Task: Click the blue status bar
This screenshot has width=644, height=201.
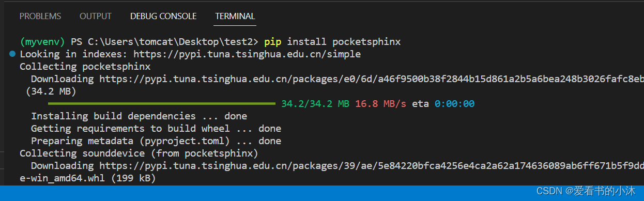Action: [322, 193]
